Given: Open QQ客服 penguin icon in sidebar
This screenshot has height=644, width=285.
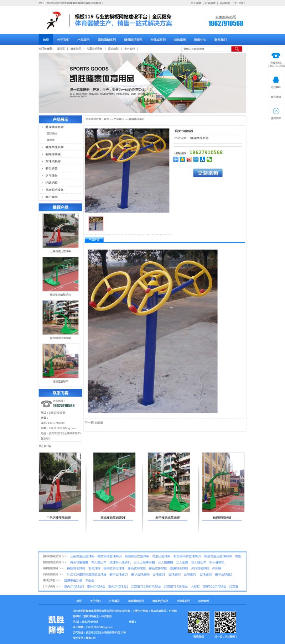Looking at the screenshot, I should [276, 80].
